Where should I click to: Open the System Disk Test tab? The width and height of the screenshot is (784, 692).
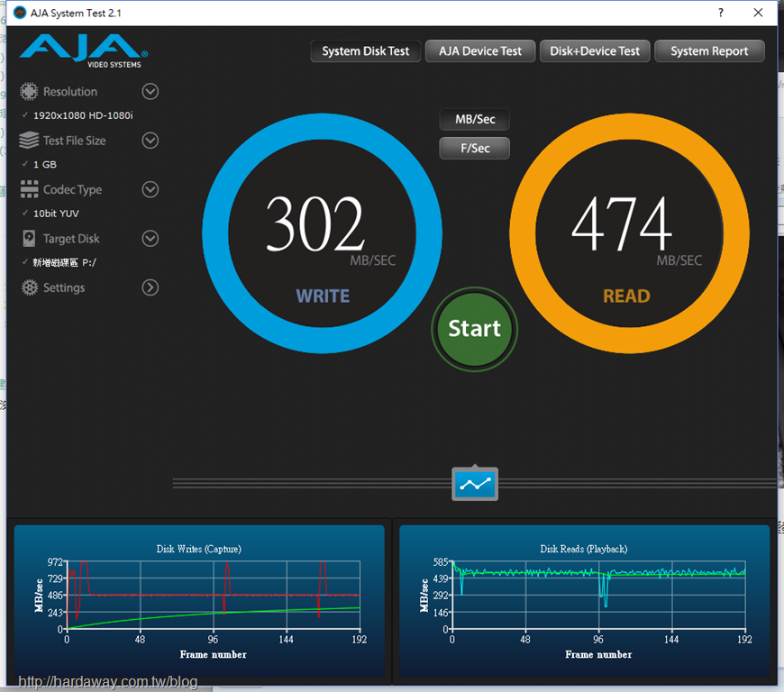366,51
